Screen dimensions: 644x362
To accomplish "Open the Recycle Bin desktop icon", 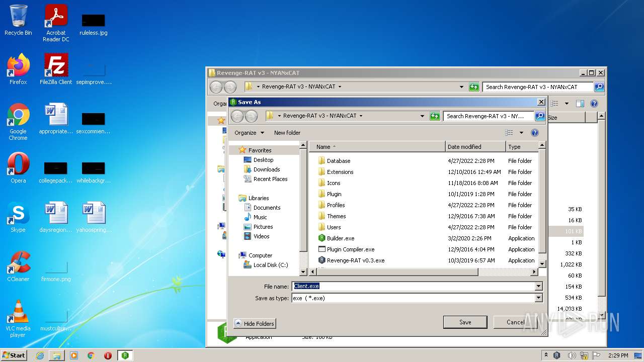I will coord(18,21).
